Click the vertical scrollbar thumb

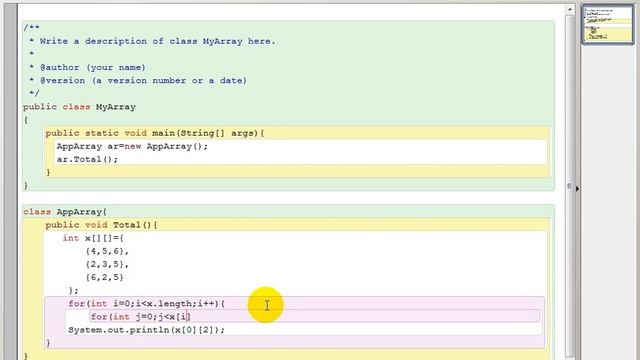570,186
